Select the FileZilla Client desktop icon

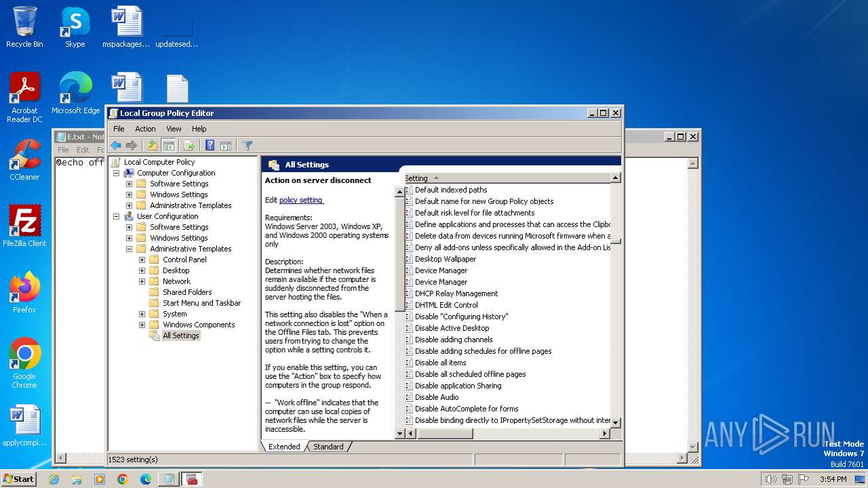pyautogui.click(x=24, y=226)
